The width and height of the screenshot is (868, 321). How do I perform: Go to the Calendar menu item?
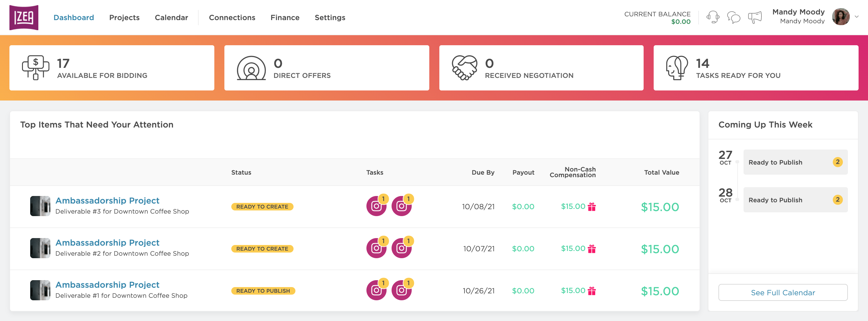(171, 18)
